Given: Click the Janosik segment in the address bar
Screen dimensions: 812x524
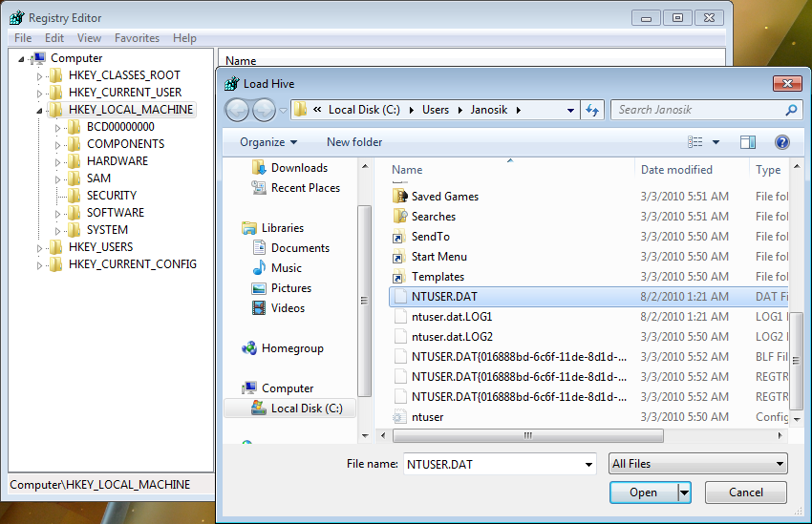Looking at the screenshot, I should point(489,110).
